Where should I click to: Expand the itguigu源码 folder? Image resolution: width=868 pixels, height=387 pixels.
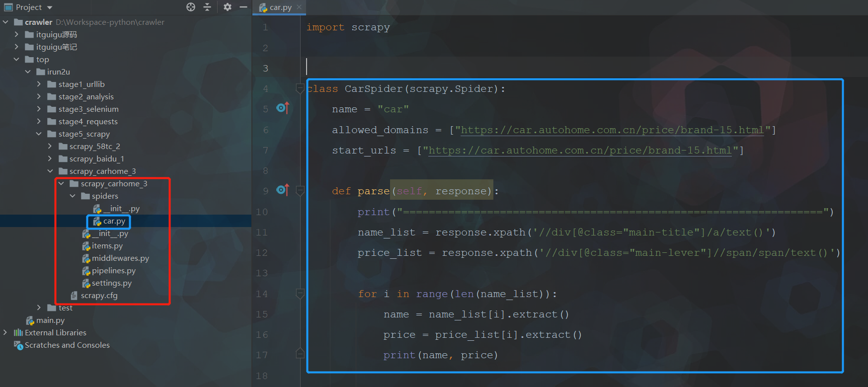(16, 34)
